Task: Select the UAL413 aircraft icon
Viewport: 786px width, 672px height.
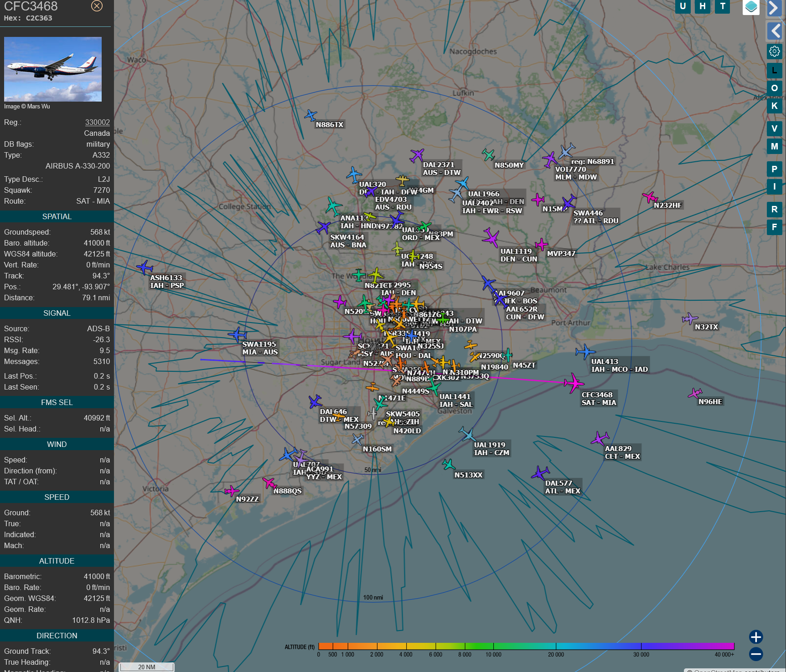Action: click(584, 352)
